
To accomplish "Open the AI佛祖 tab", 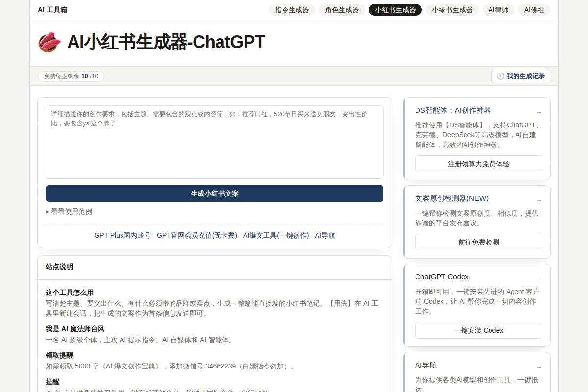I will pyautogui.click(x=534, y=10).
